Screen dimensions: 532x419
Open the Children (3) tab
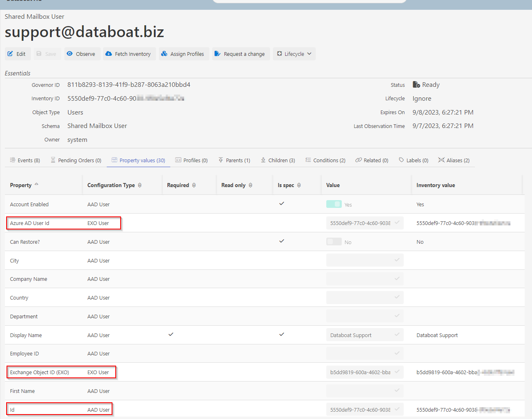[x=278, y=160]
